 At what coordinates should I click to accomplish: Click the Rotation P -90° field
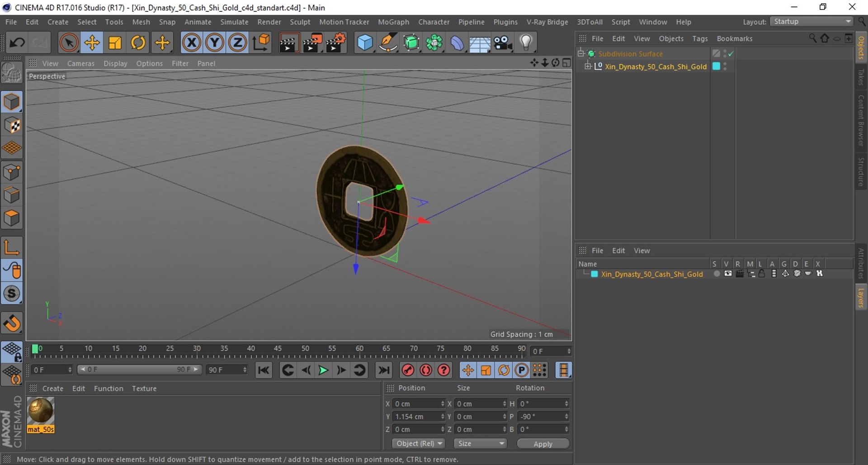pos(543,416)
